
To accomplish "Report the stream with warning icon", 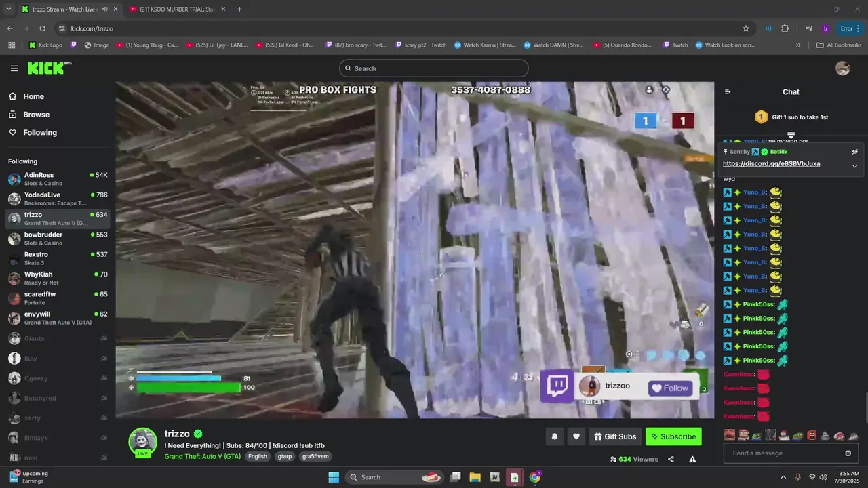I will point(692,459).
